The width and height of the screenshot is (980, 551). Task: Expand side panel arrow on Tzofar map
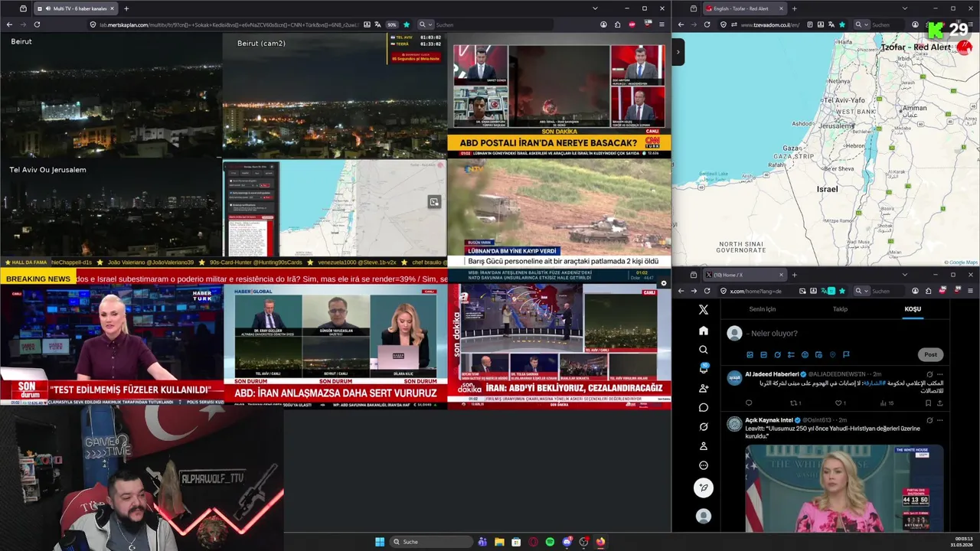678,52
